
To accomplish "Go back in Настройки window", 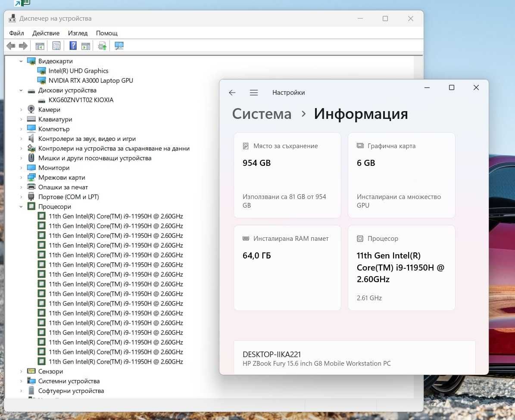I will coord(232,93).
